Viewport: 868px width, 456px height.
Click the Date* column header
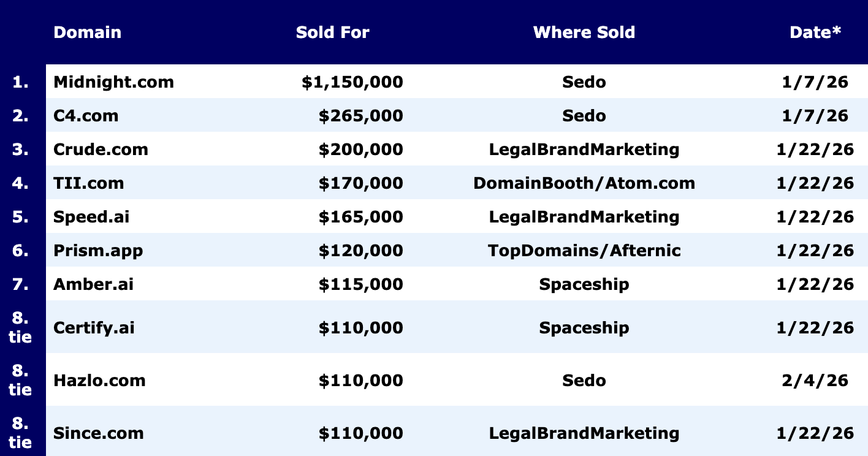[815, 32]
